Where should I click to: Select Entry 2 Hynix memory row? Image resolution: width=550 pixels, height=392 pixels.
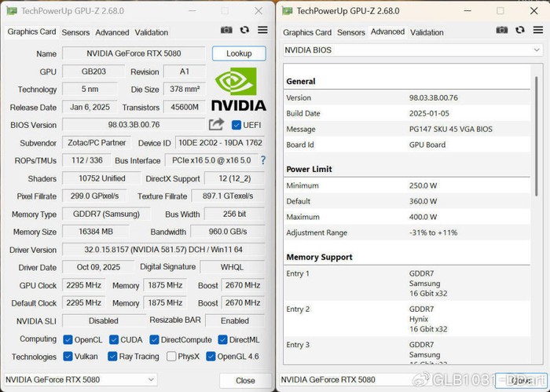click(x=407, y=319)
